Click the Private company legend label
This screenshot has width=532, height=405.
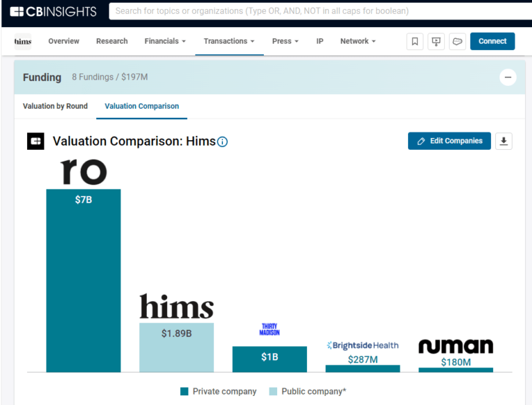(x=224, y=391)
